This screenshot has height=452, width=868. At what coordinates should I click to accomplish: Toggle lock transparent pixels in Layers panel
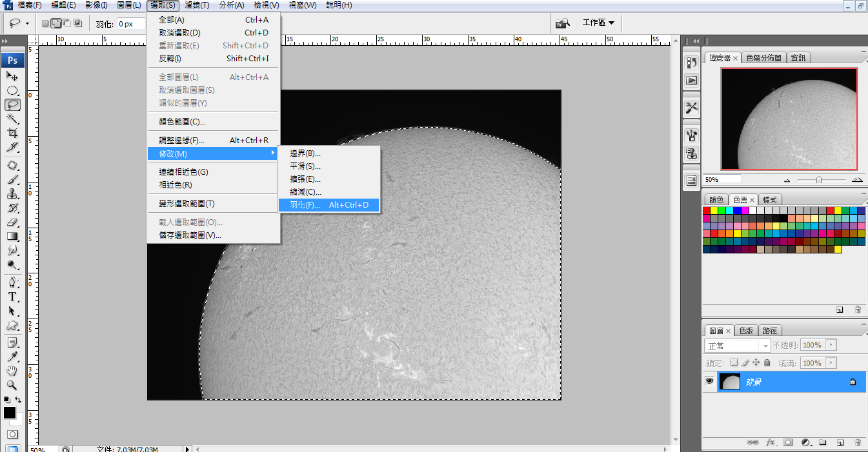733,363
